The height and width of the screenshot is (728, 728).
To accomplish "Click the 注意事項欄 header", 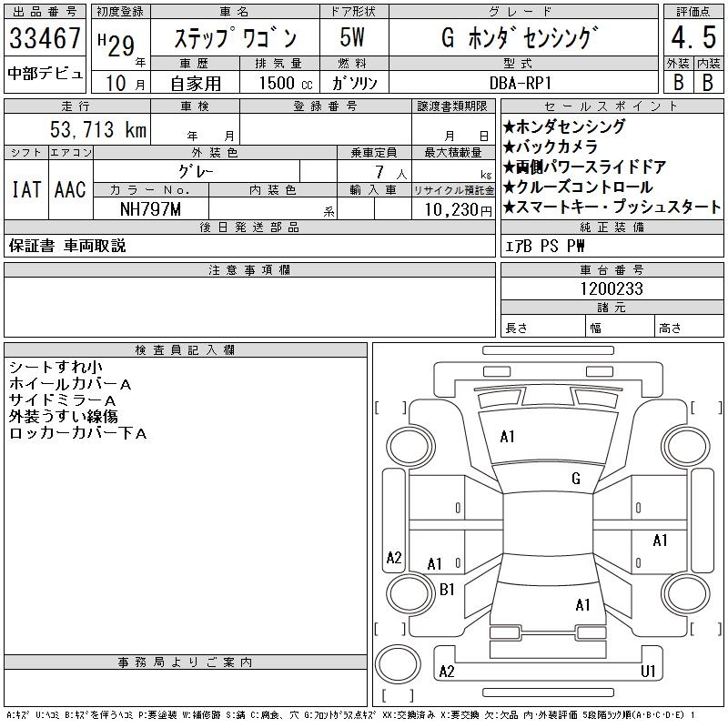I will coord(248,270).
